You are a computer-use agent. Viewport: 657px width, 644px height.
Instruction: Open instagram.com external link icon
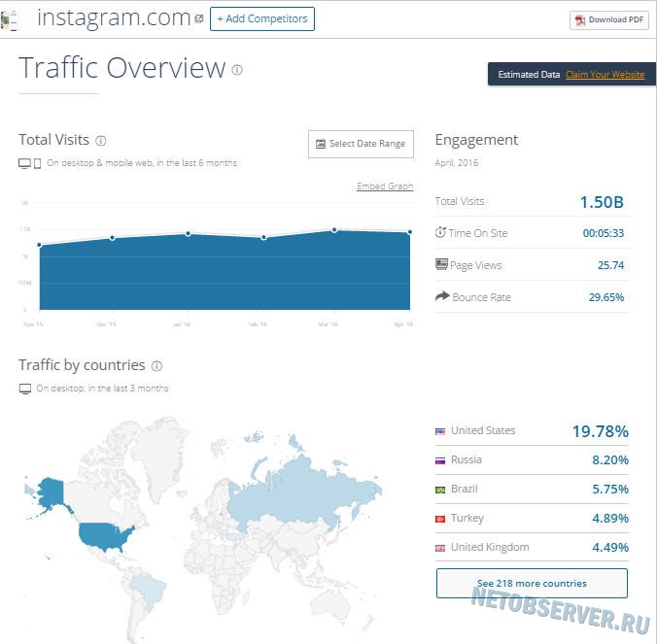click(199, 18)
